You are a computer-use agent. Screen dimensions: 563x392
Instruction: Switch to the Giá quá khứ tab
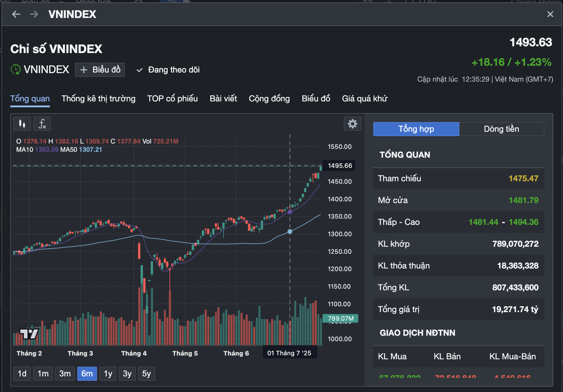pyautogui.click(x=365, y=99)
